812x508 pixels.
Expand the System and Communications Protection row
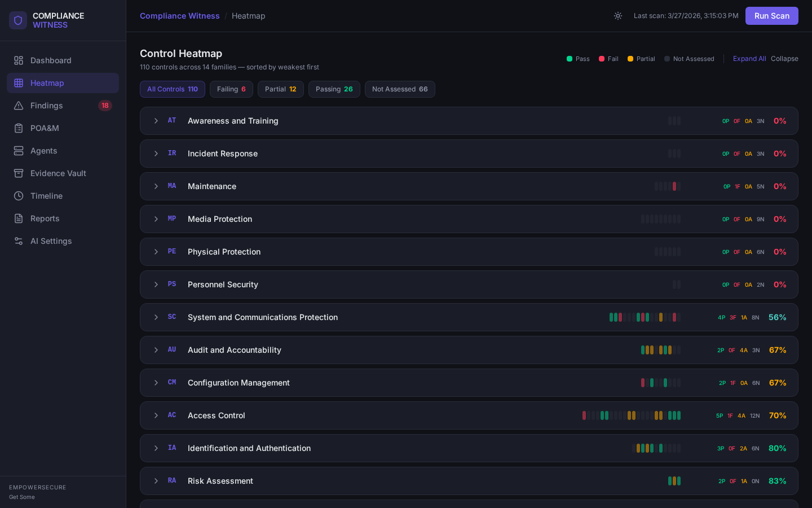156,317
